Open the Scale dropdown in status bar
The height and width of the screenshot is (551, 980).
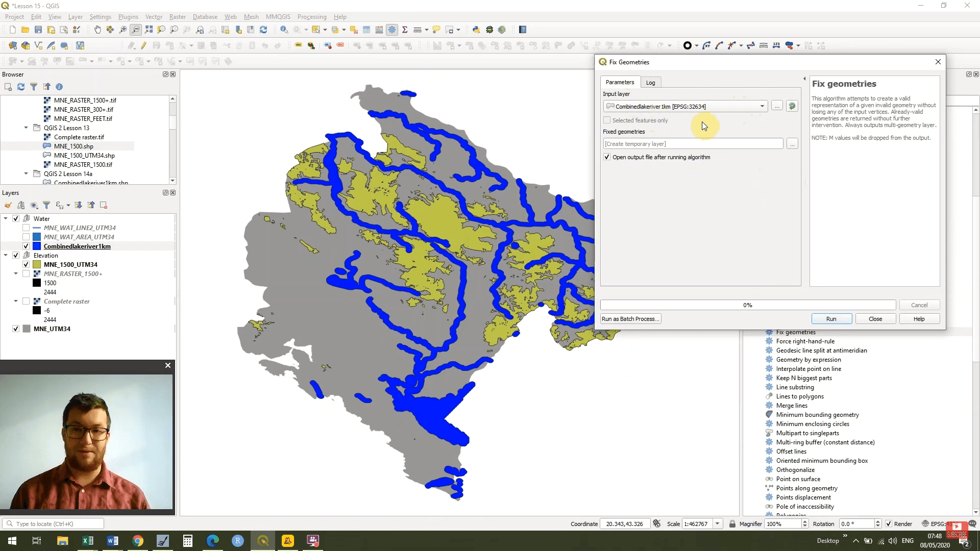[717, 524]
